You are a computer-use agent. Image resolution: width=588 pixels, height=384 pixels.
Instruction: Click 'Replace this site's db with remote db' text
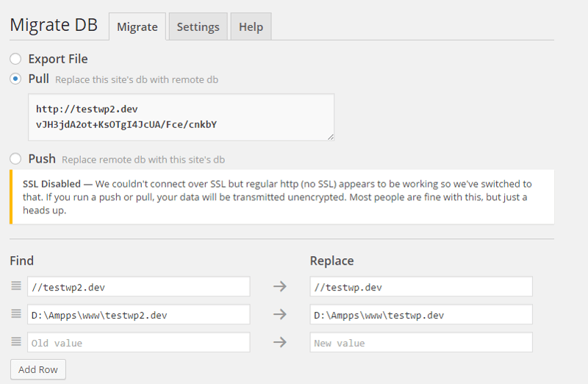[137, 80]
